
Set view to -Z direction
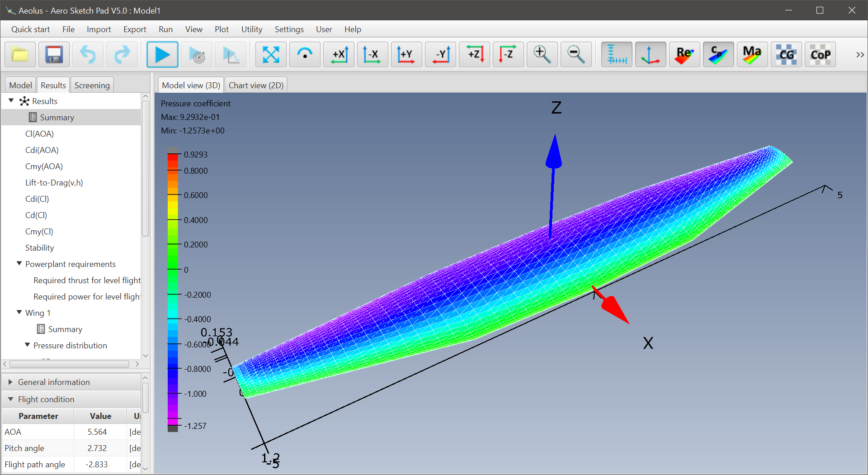pyautogui.click(x=508, y=55)
